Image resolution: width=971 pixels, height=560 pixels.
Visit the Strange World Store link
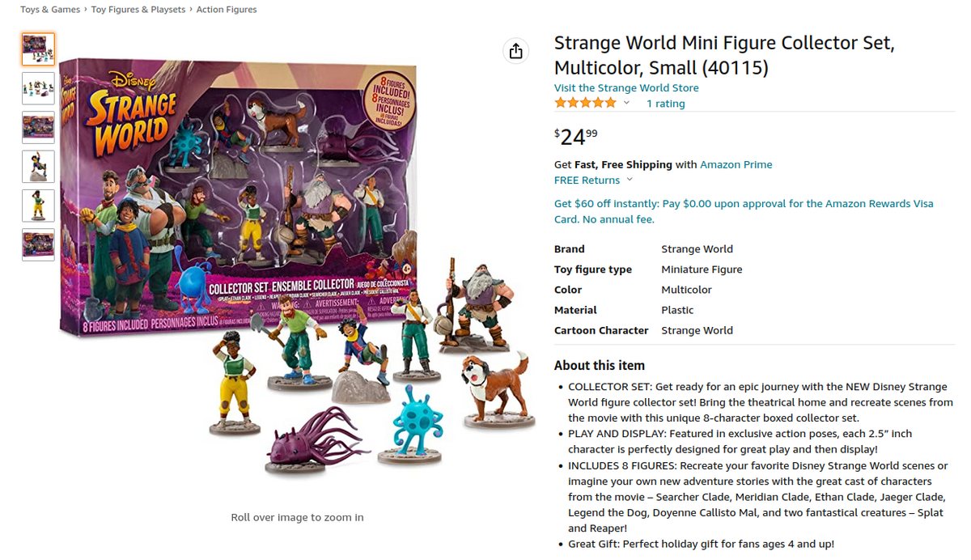click(626, 87)
